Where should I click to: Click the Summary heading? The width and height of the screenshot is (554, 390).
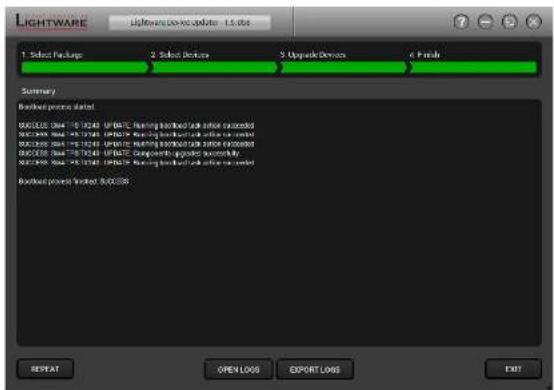tap(38, 91)
